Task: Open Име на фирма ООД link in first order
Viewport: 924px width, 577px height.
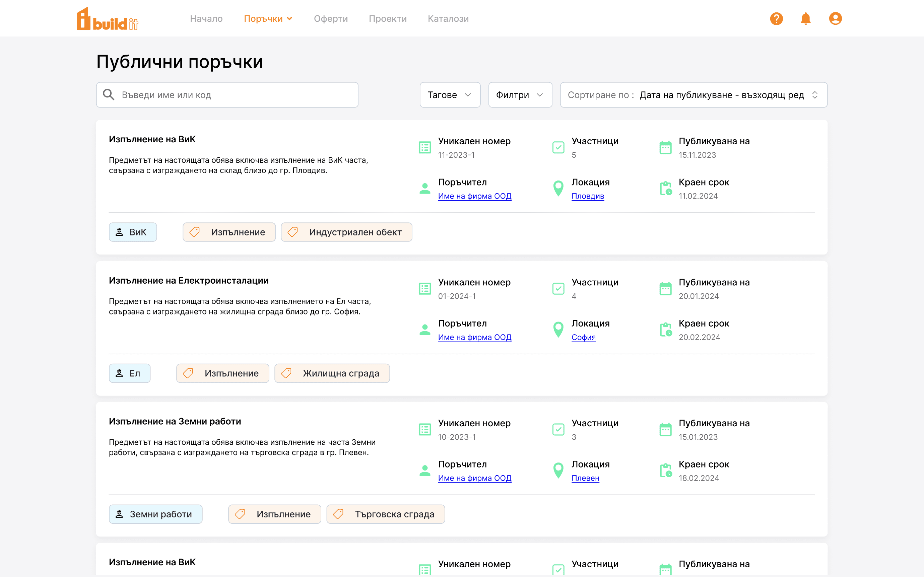Action: coord(474,196)
